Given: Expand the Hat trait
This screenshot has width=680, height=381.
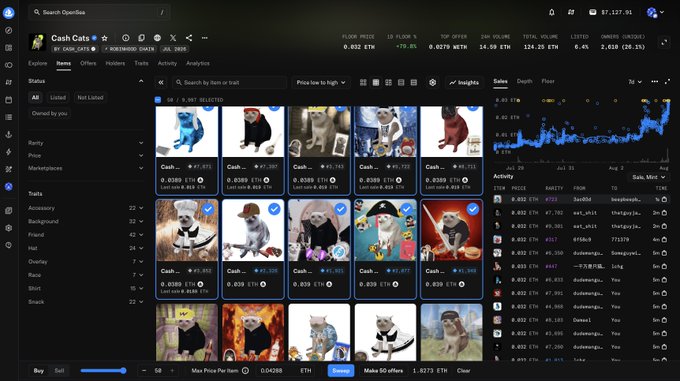Looking at the screenshot, I should pos(85,248).
